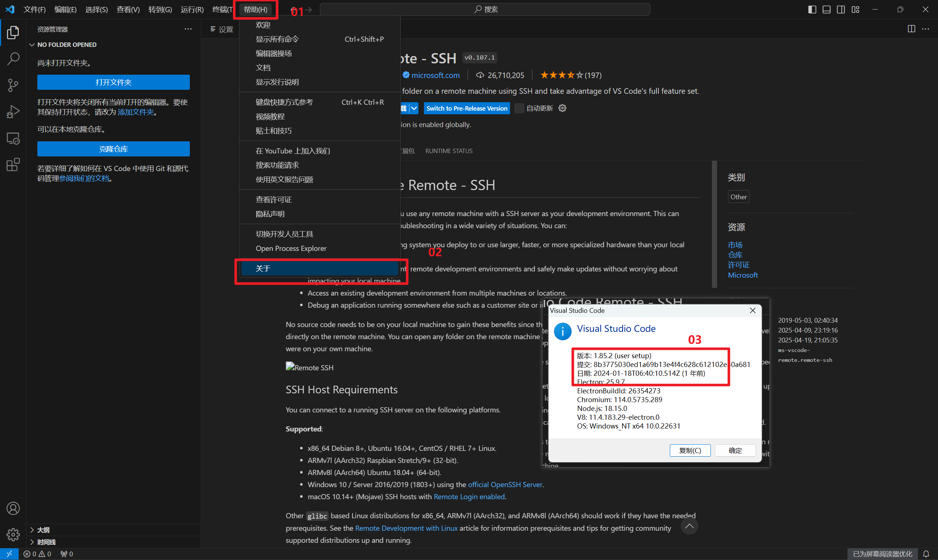
Task: Open the Search view in activity bar
Action: click(13, 59)
